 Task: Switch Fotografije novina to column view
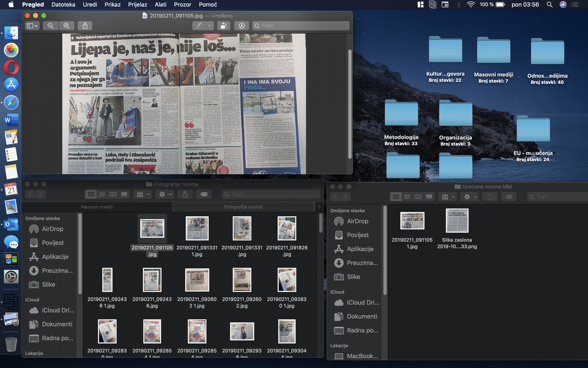(113, 194)
